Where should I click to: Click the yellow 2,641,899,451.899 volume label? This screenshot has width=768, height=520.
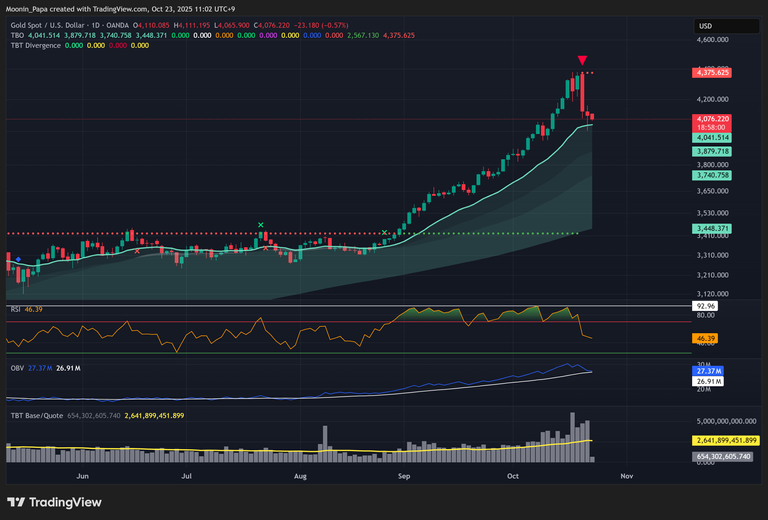[x=726, y=440]
